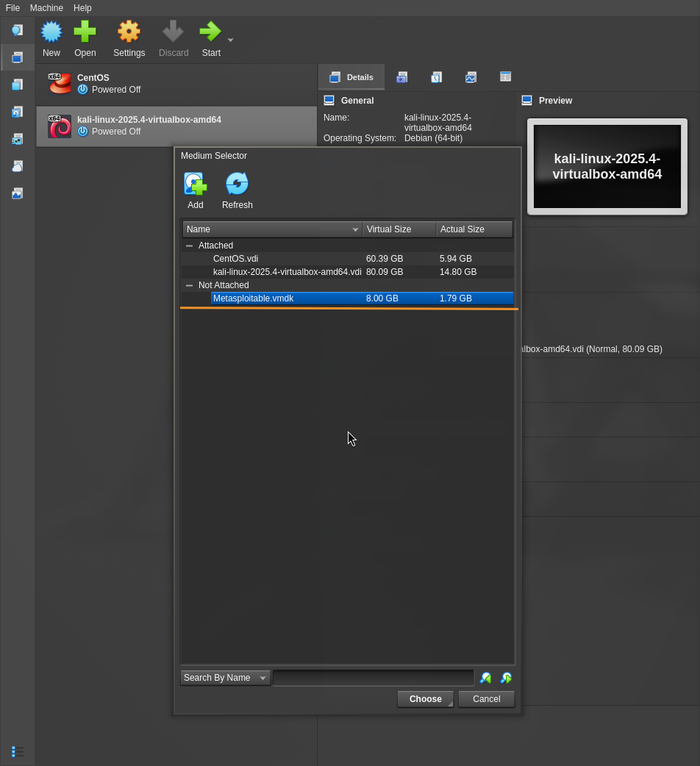The height and width of the screenshot is (766, 700).
Task: Select the Machines tool in the sidebar
Action: (17, 57)
